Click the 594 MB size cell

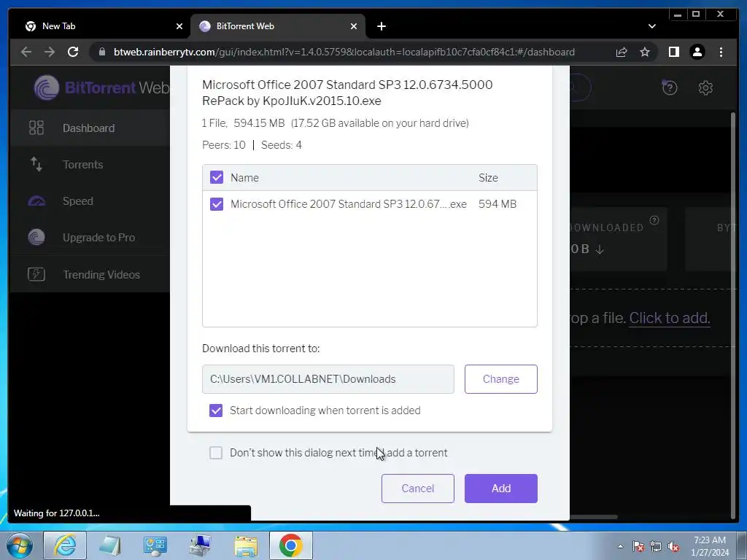pos(498,204)
